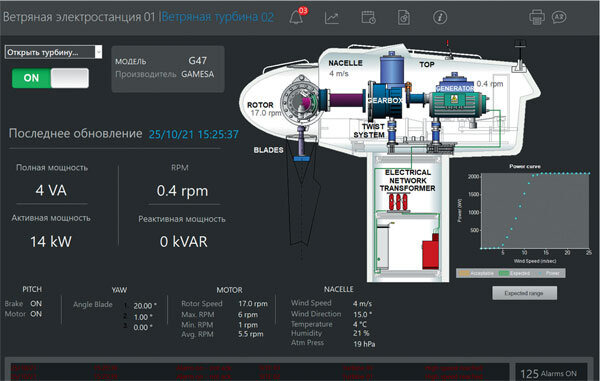The image size is (600, 381).
Task: Click the 'Ветряная турбина 02' breadcrumb link
Action: click(x=218, y=17)
